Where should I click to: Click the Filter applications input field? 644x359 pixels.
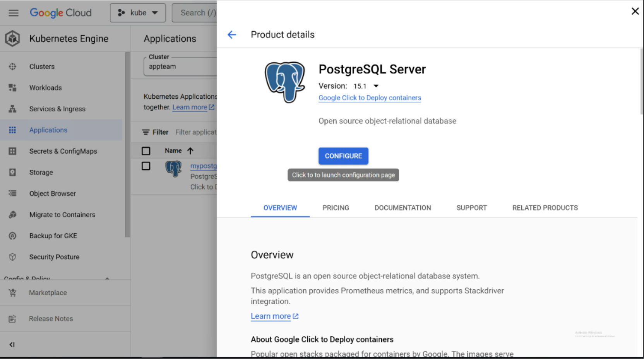coord(196,132)
